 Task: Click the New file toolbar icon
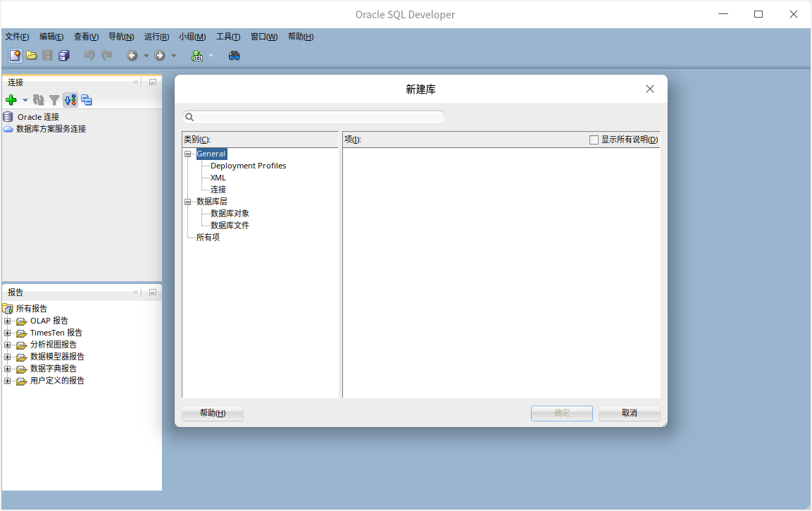click(15, 56)
